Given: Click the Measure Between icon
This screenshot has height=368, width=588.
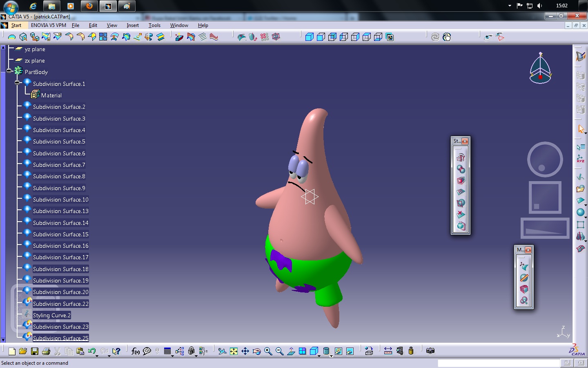Looking at the screenshot, I should [x=388, y=351].
